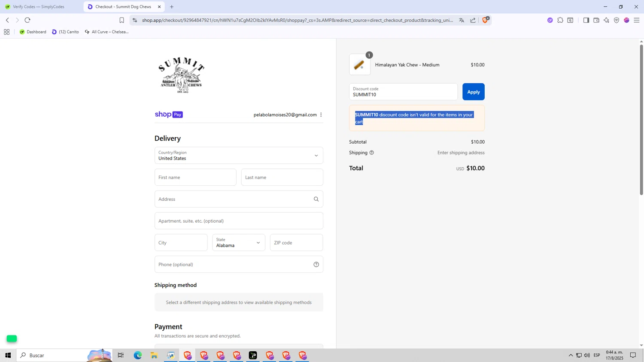Click the green overlay button
Screen dimensions: 644x362
click(x=12, y=339)
